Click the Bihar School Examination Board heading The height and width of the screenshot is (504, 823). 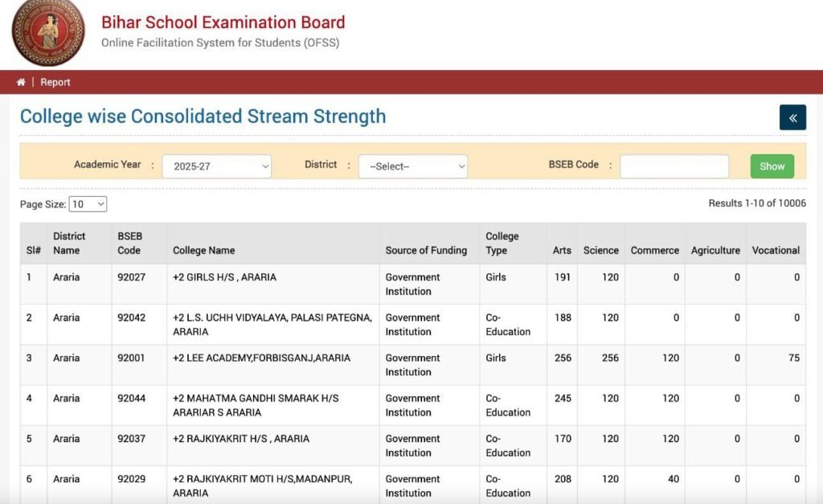tap(223, 22)
